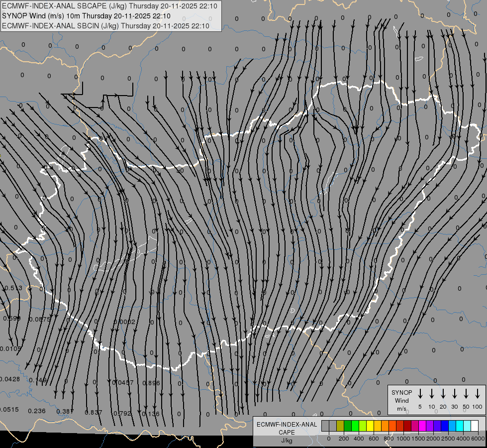
Task: Select the lime yellow-green CAPE swatch
Action: click(363, 426)
